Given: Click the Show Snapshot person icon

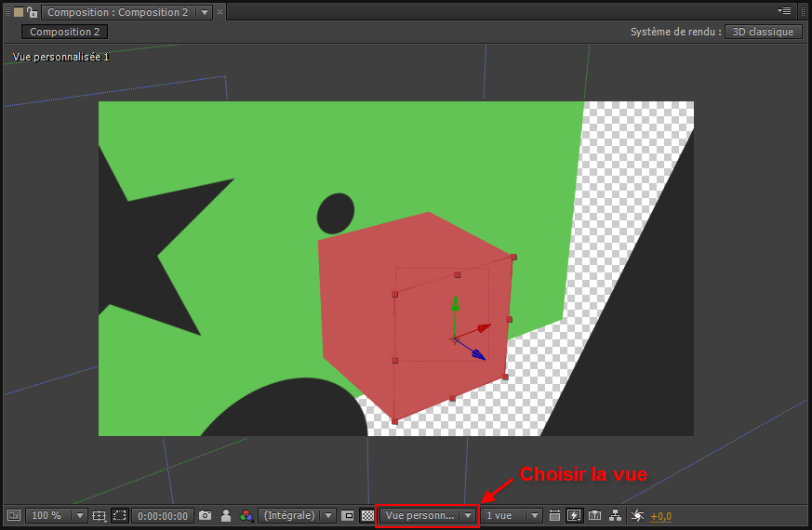Looking at the screenshot, I should tap(226, 515).
